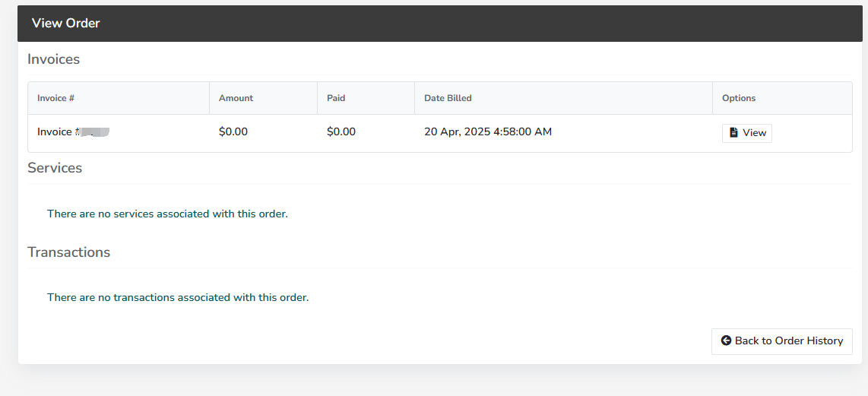Go back to Order History
Image resolution: width=868 pixels, height=396 pixels.
pos(781,341)
